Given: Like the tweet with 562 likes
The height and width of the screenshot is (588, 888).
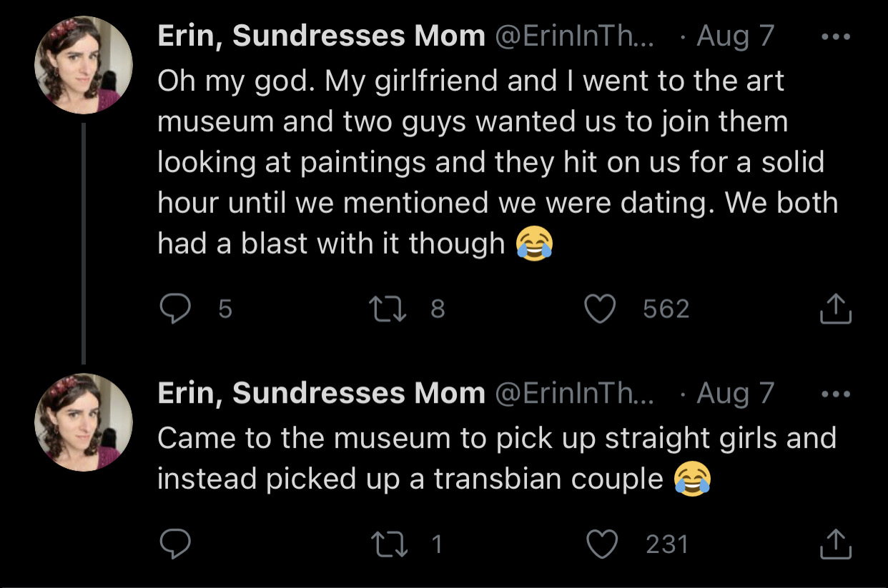Looking at the screenshot, I should (x=600, y=309).
